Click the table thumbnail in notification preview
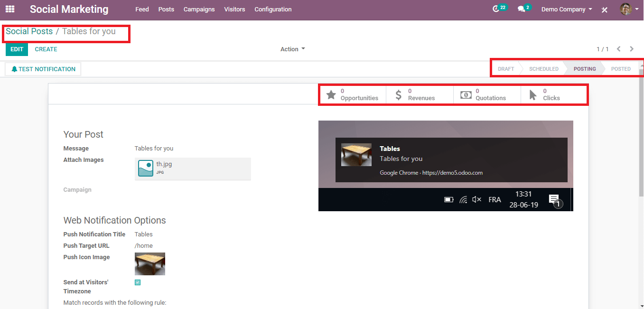 click(x=356, y=155)
